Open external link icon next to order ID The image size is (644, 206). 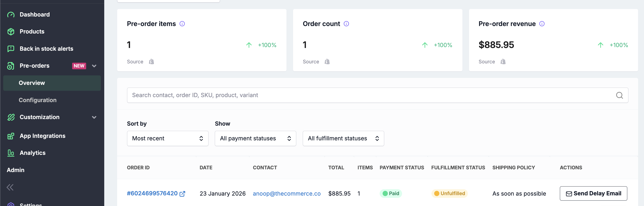click(182, 194)
